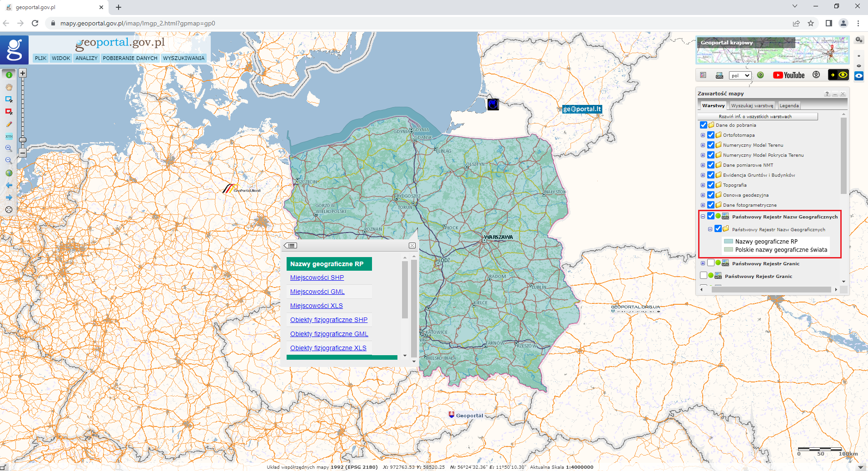Disable the Topografia layer checkbox
This screenshot has width=868, height=471.
click(x=710, y=185)
